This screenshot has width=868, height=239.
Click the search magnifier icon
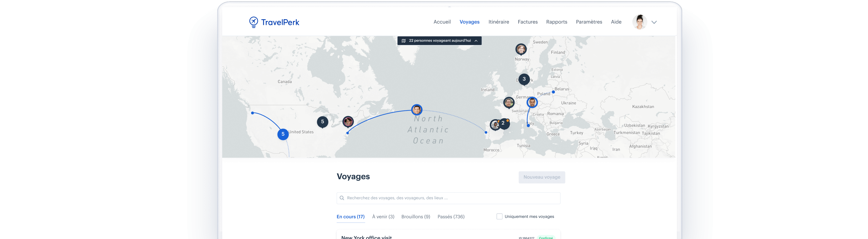click(342, 198)
